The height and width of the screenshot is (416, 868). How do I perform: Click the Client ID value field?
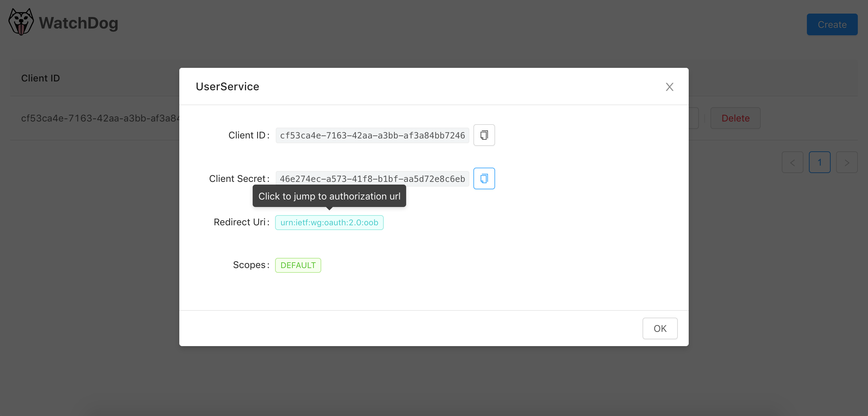[372, 135]
